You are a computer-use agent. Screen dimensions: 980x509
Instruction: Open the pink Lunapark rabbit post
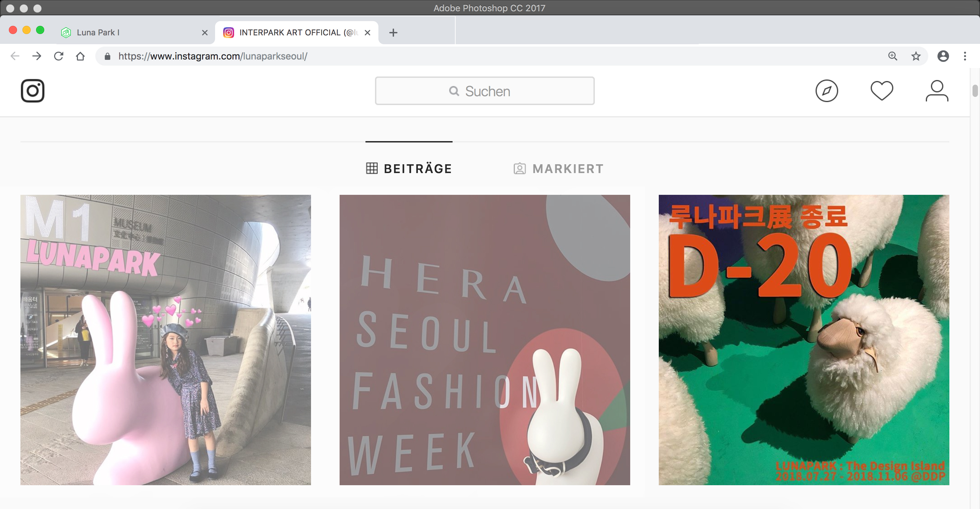pos(165,340)
